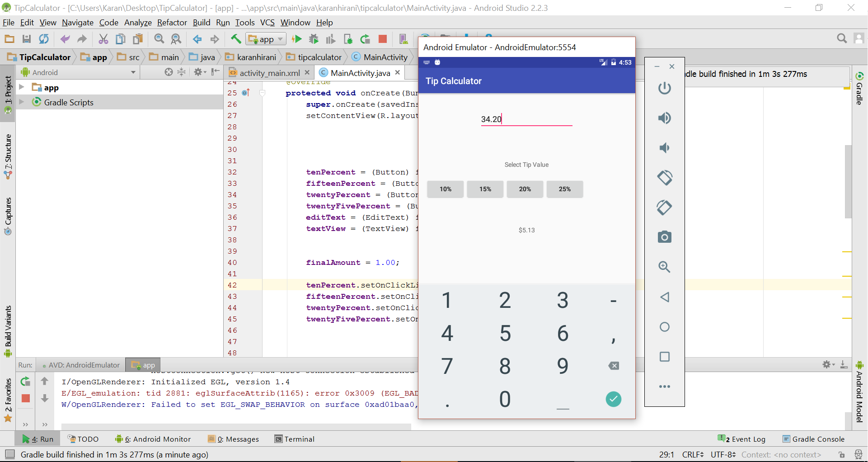Open the Build menu
Screen dimensions: 868x462
201,23
